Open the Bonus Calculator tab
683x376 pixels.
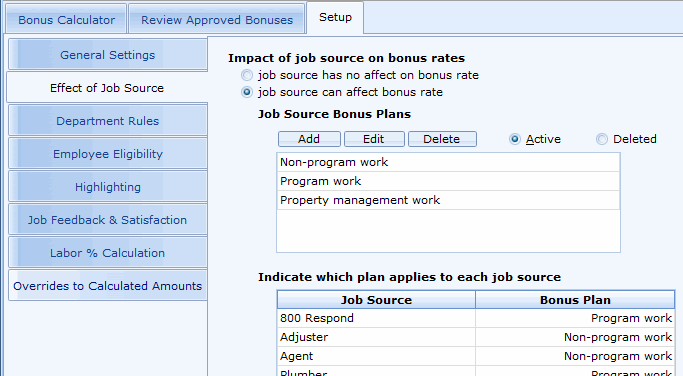pos(66,20)
